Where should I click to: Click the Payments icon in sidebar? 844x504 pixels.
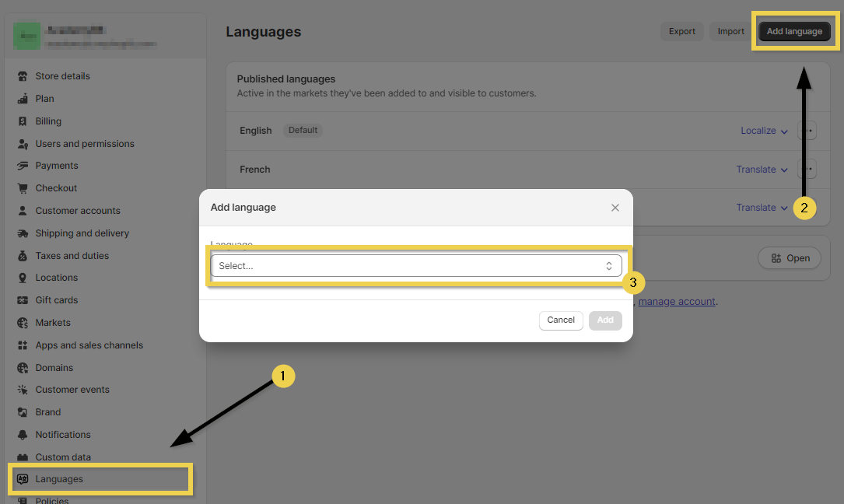[23, 166]
